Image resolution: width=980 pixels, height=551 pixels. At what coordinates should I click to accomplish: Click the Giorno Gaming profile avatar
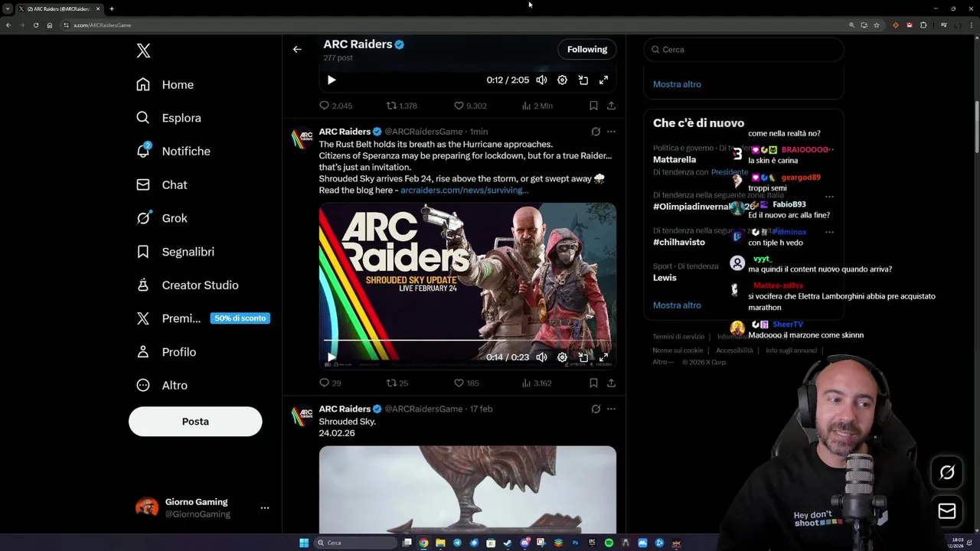(x=147, y=508)
